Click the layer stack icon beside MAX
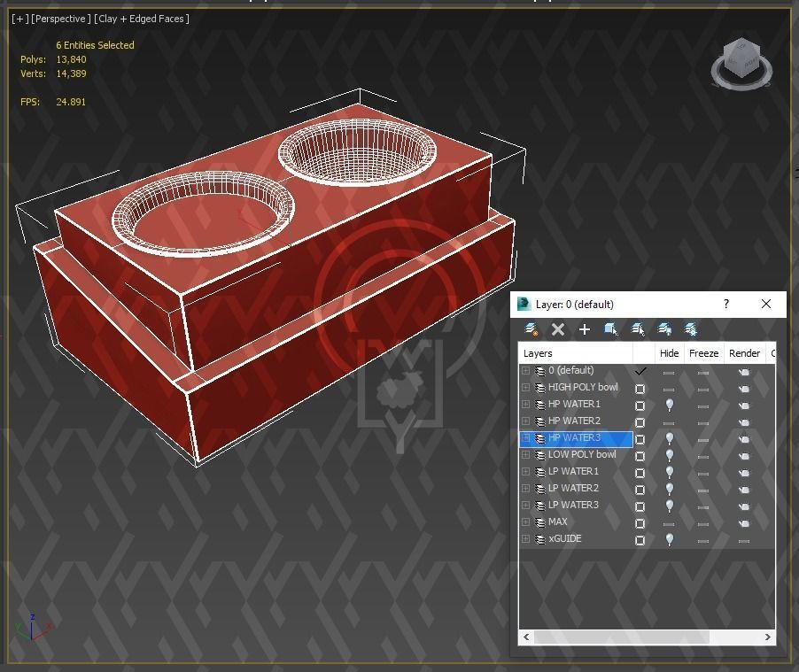The height and width of the screenshot is (672, 799). click(x=539, y=522)
